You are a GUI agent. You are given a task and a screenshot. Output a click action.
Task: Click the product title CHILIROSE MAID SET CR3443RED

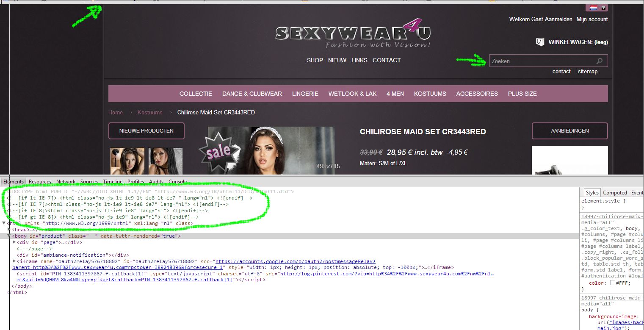click(x=423, y=132)
